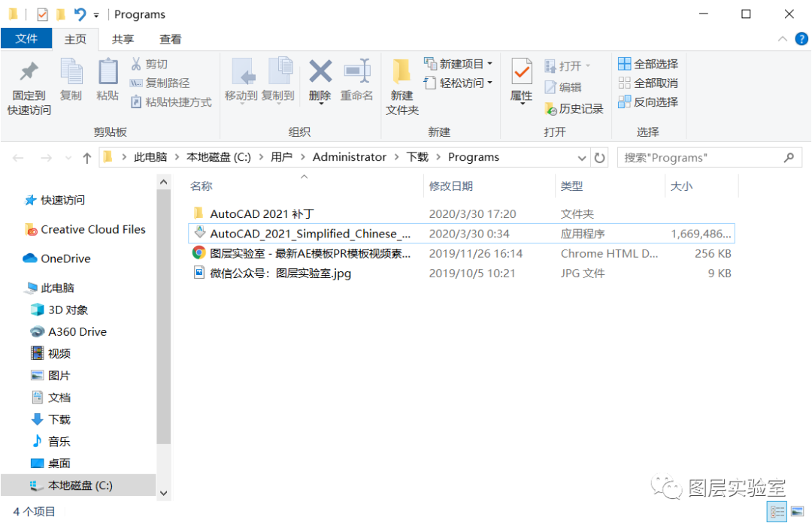
Task: Open A360 Drive in navigation pane
Action: [68, 332]
